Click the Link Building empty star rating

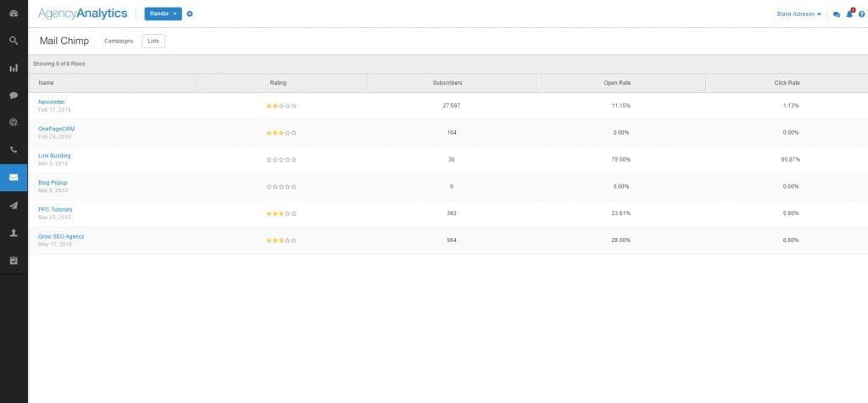pos(281,160)
